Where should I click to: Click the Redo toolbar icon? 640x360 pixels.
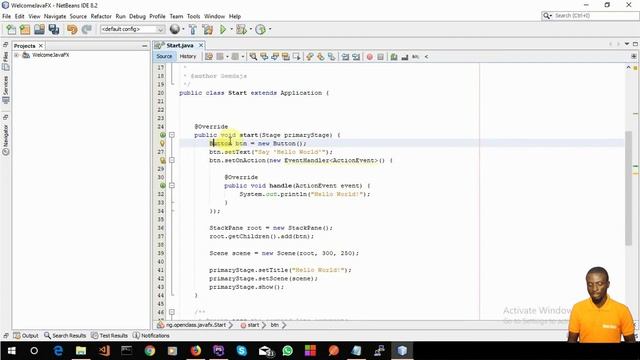pyautogui.click(x=86, y=29)
